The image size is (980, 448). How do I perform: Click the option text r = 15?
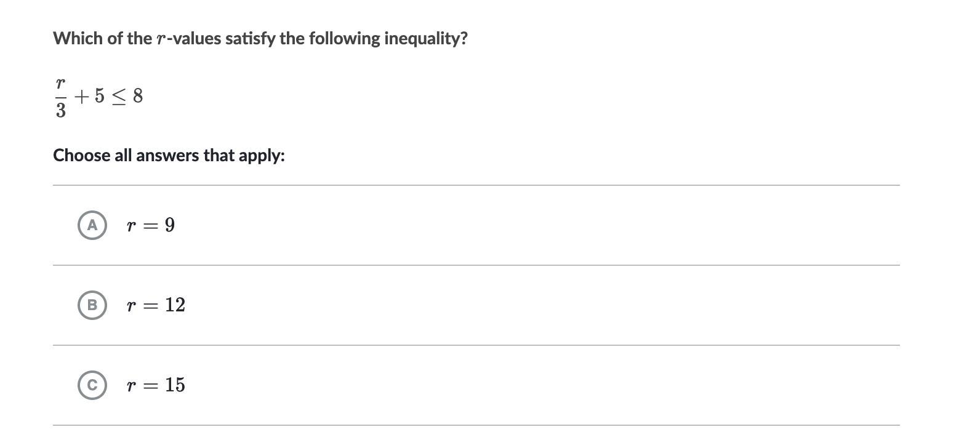[156, 385]
